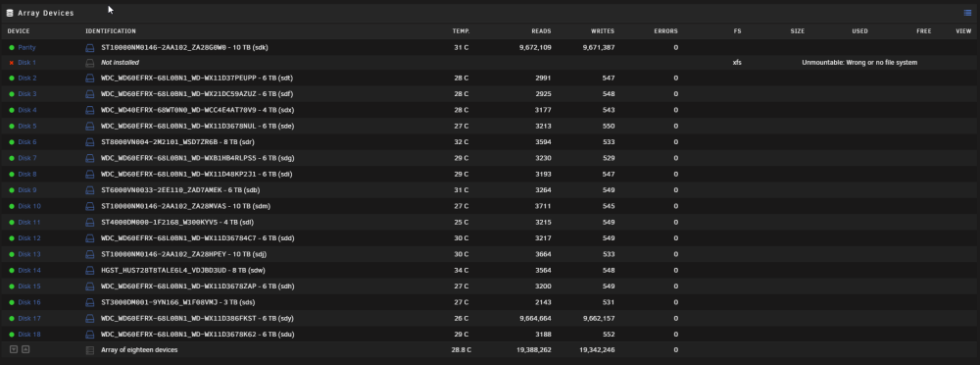Open the Disk 10 link
The width and height of the screenshot is (980, 365).
(x=29, y=206)
